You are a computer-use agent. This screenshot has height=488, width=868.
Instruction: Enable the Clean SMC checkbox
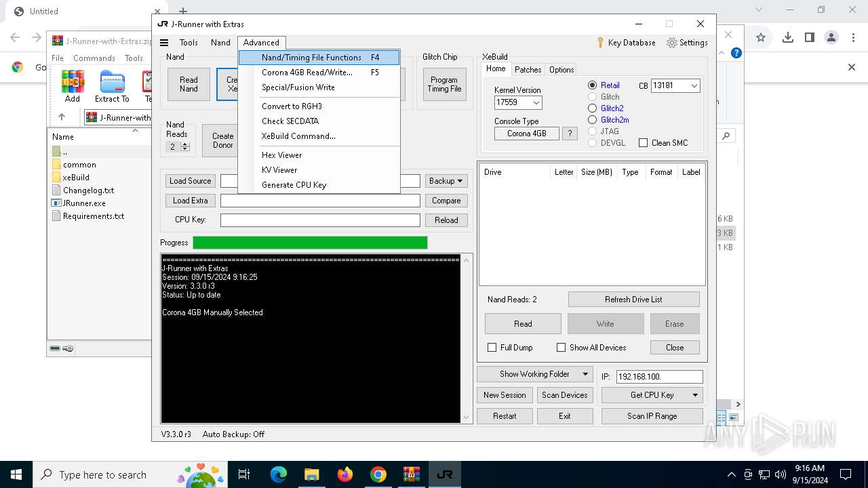[x=644, y=143]
